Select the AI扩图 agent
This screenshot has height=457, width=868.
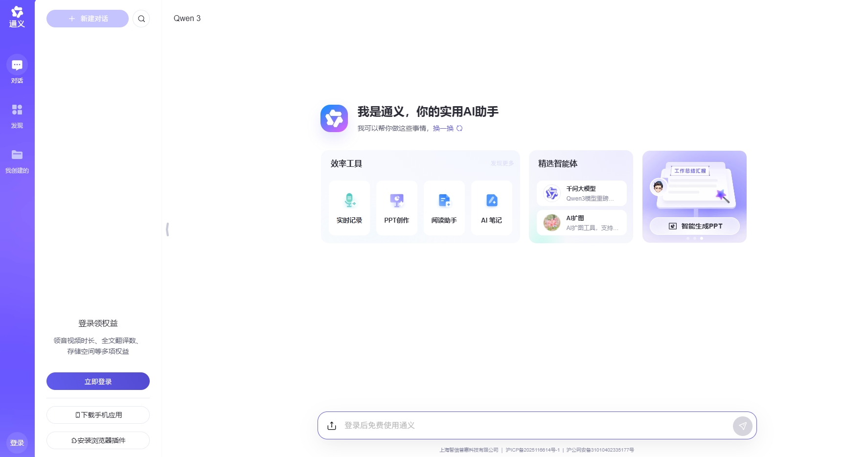pyautogui.click(x=582, y=223)
